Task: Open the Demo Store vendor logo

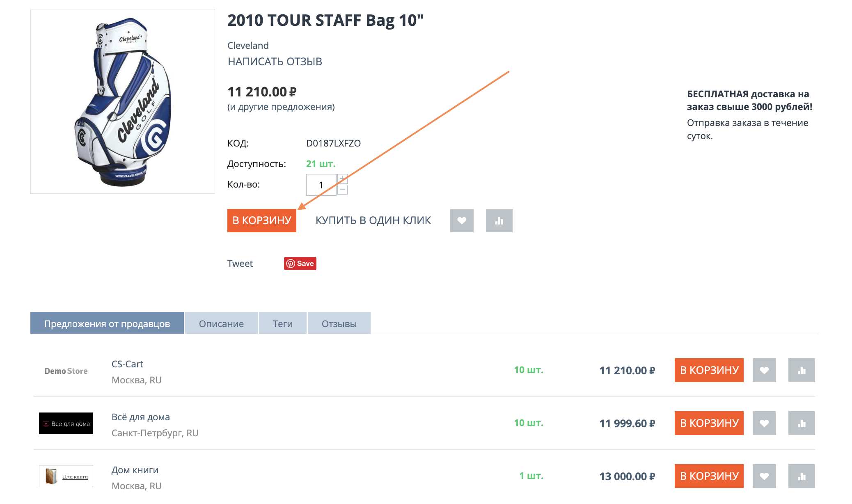Action: (x=66, y=371)
